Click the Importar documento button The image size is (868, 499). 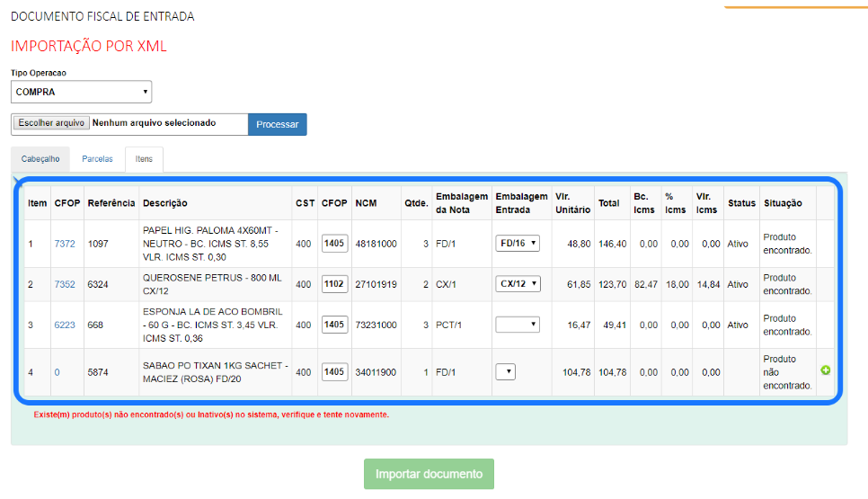[429, 474]
